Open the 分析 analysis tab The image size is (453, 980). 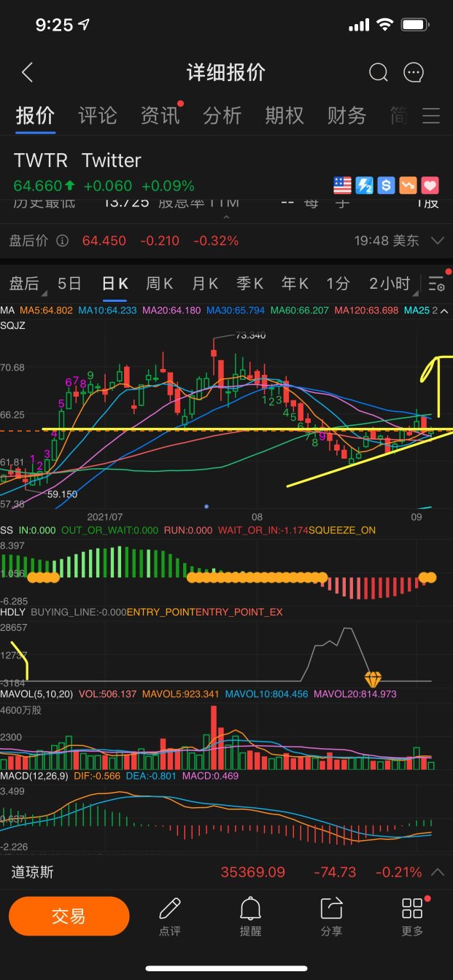[x=222, y=115]
